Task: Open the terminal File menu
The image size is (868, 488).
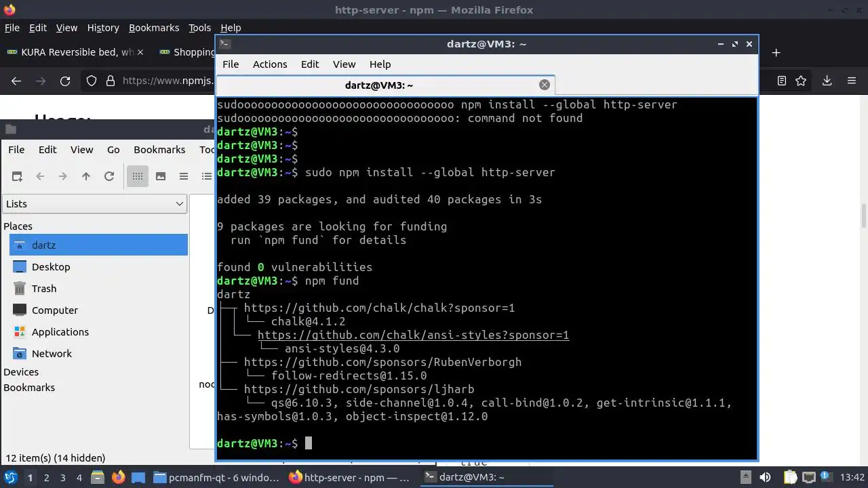Action: click(231, 64)
